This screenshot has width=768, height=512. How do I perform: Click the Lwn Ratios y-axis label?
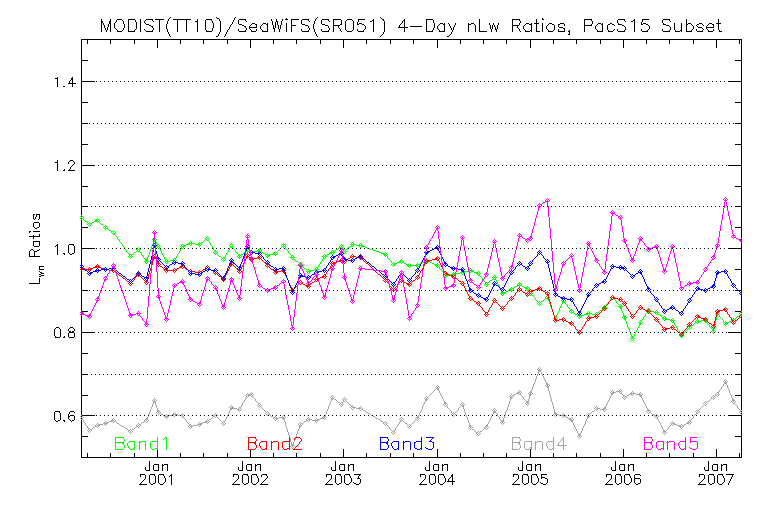(x=35, y=249)
